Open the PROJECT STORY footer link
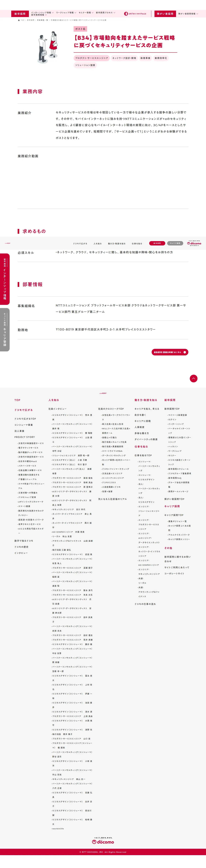 25,437
